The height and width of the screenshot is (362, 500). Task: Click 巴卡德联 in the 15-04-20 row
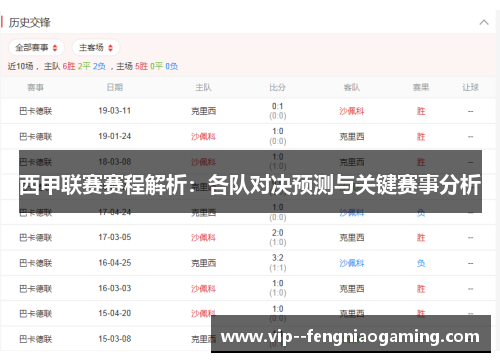(36, 314)
